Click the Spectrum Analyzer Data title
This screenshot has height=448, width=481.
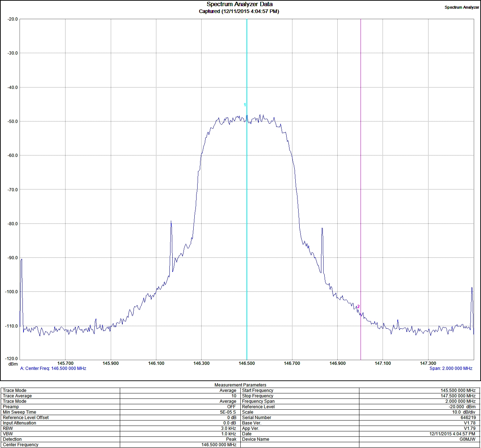click(239, 4)
